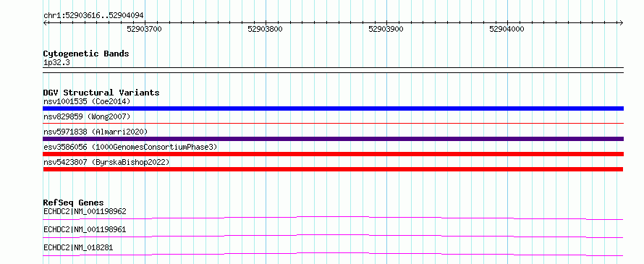644x264 pixels.
Task: Click the chr1:52903616..52904094 region label
Action: (93, 16)
